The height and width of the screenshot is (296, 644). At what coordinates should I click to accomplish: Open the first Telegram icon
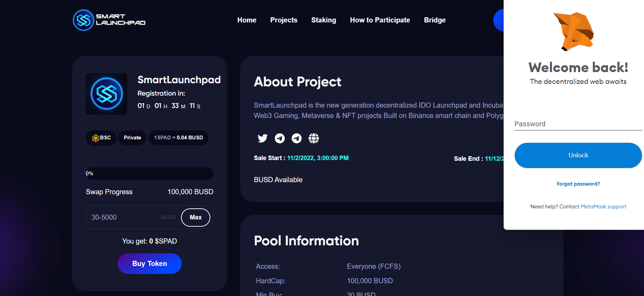[x=280, y=138]
